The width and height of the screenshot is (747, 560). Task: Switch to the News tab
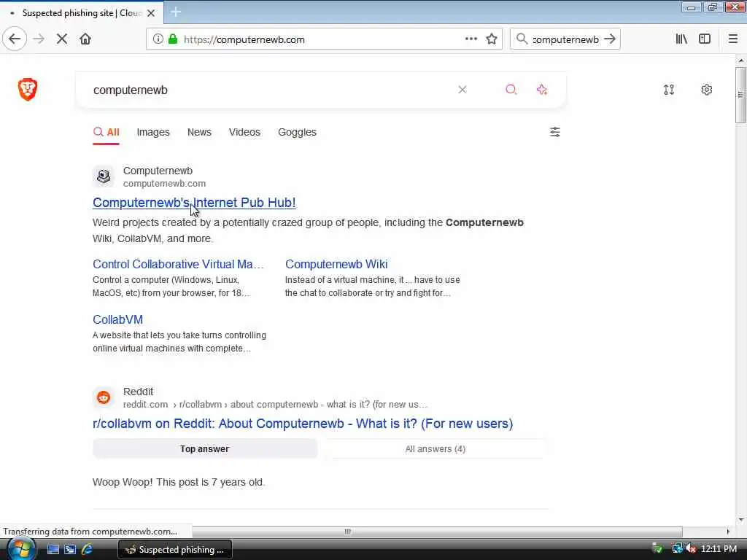pos(199,133)
